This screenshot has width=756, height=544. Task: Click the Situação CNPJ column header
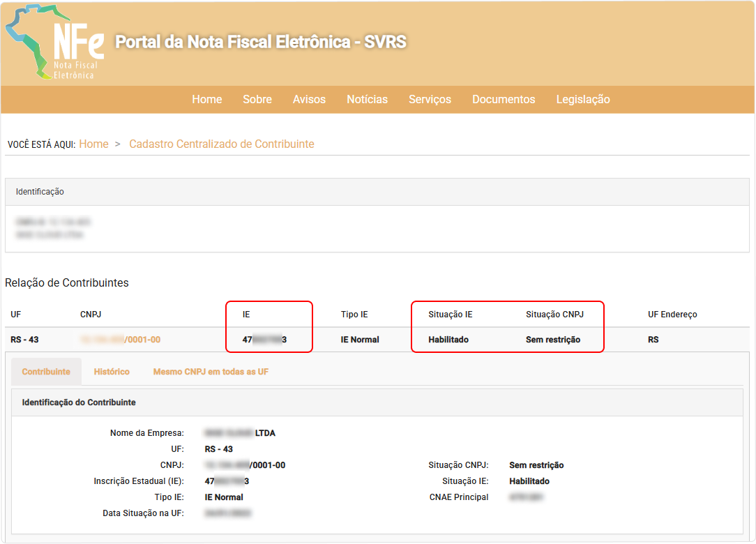coord(555,315)
